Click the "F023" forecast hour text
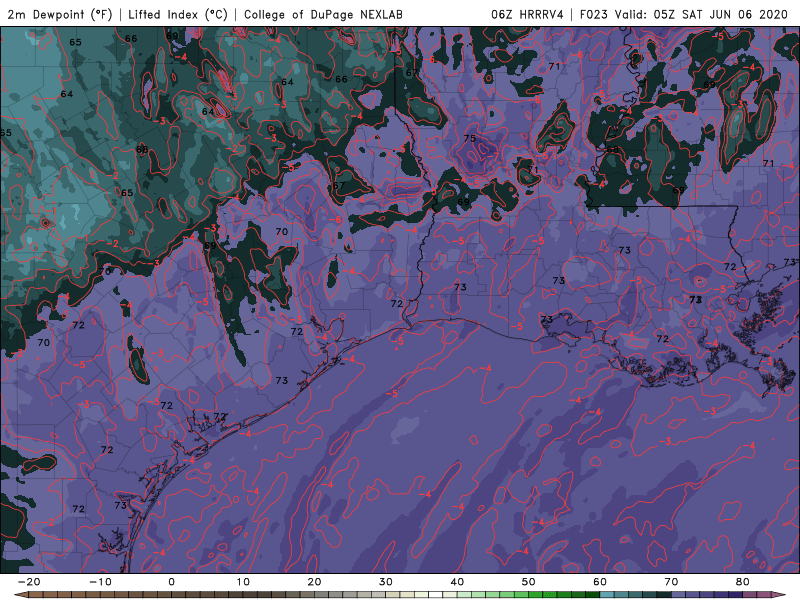 [593, 14]
